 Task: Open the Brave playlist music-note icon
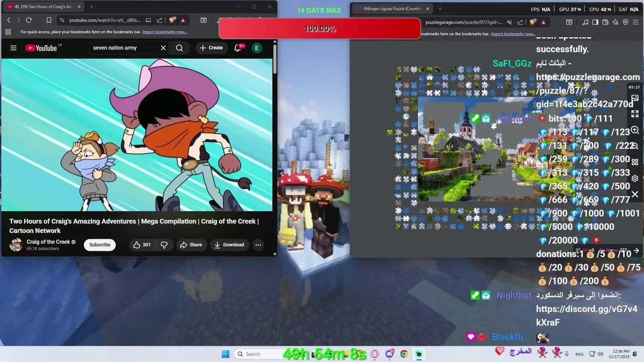coord(585,22)
